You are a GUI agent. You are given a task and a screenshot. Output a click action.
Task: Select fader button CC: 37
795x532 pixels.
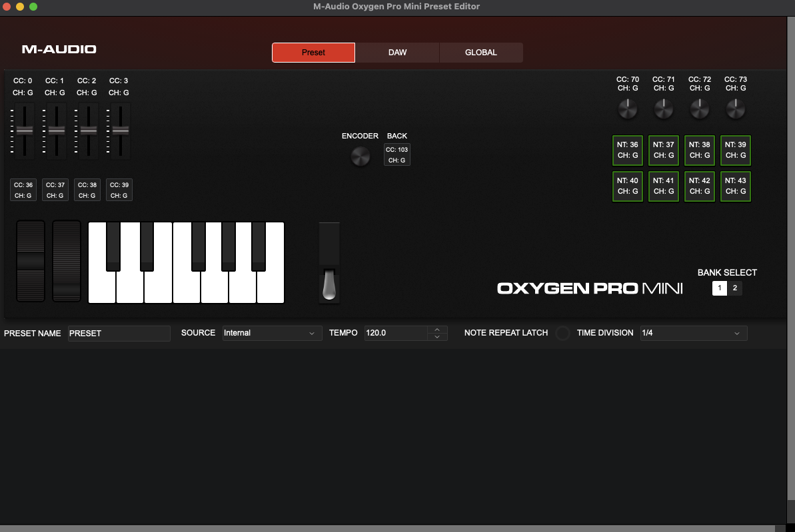[55, 190]
